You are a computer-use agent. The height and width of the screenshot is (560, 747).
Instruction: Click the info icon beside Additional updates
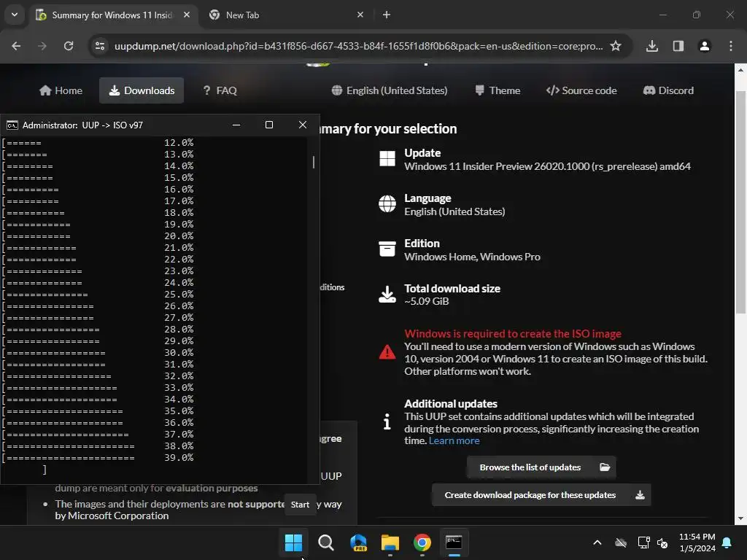387,421
